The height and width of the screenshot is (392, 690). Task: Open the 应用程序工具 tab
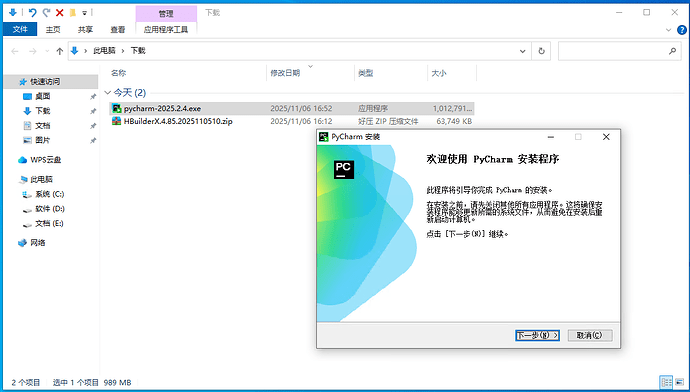[166, 29]
